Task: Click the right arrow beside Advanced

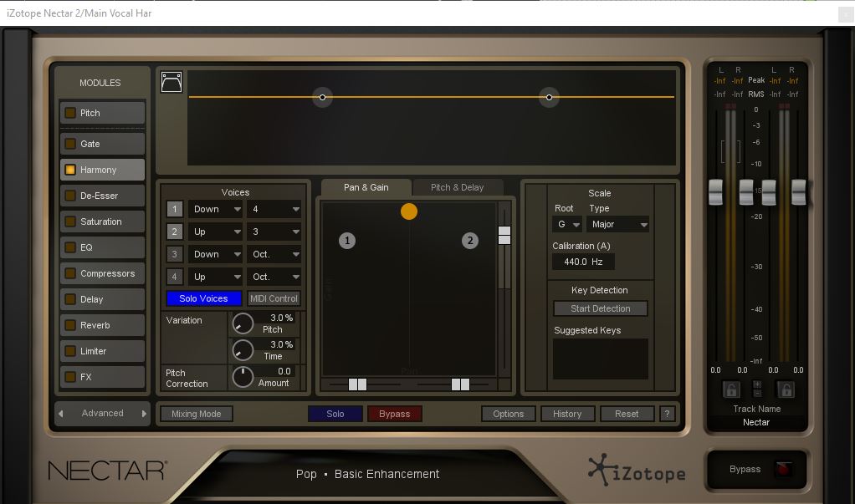Action: point(144,414)
